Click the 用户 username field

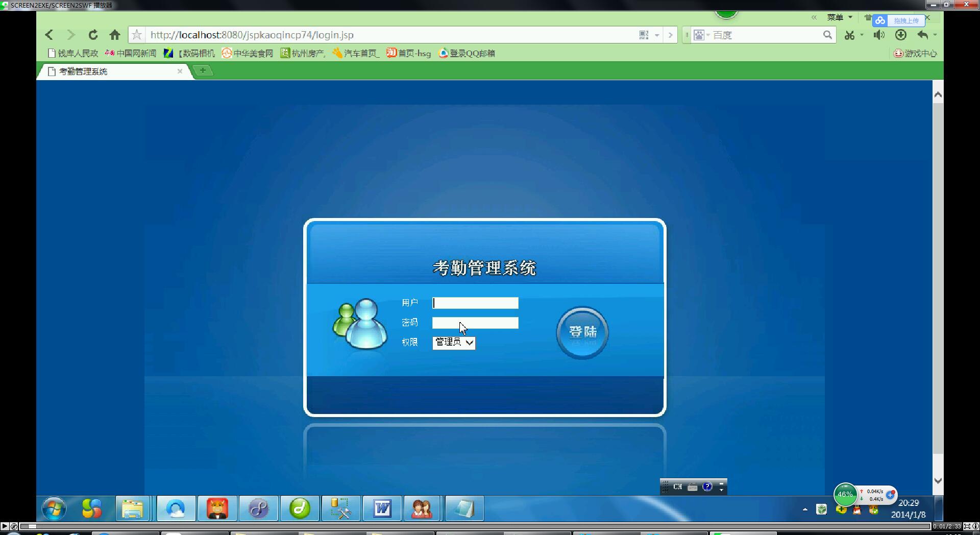click(475, 303)
